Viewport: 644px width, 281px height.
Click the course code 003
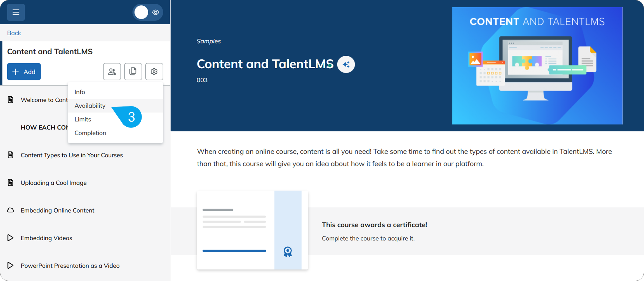[x=202, y=80]
